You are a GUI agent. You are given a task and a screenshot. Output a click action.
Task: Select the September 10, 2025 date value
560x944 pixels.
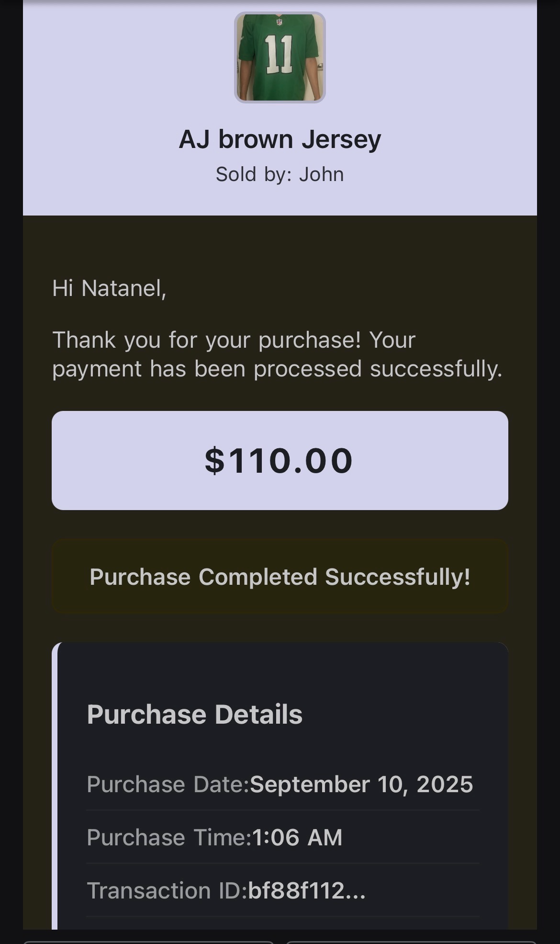point(361,785)
